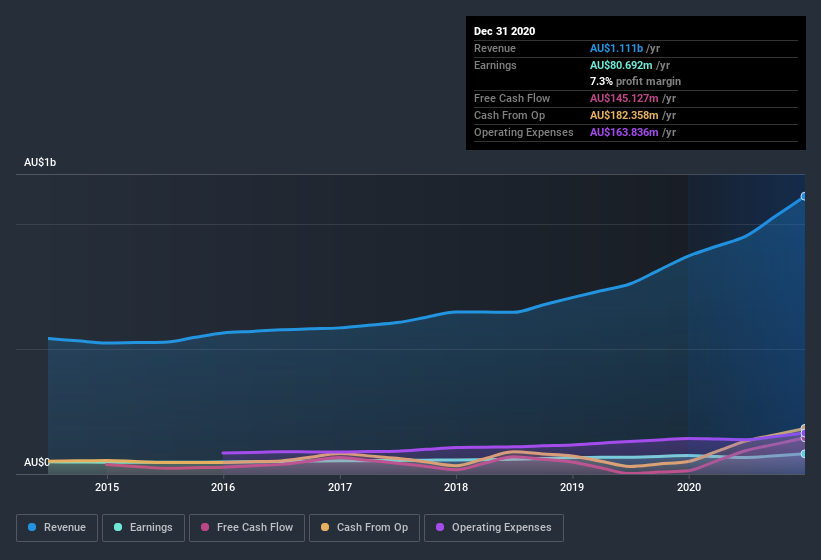
Task: Toggle the Free Cash Flow legend button
Action: 247,528
